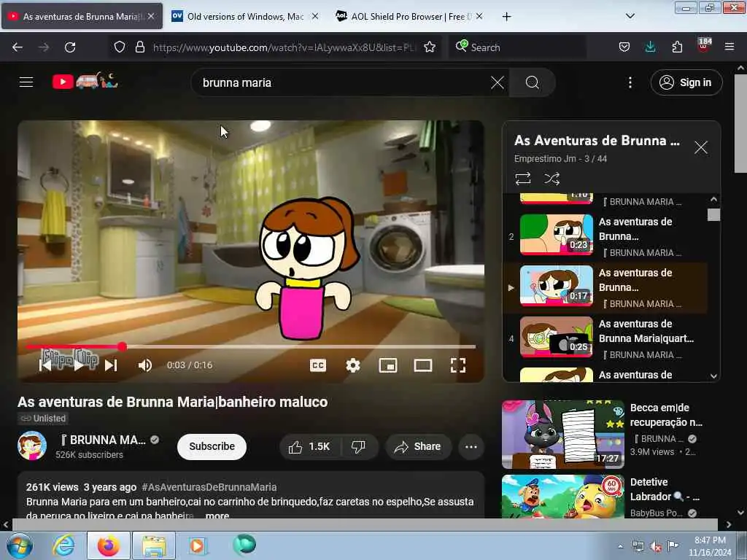Image resolution: width=747 pixels, height=560 pixels.
Task: List all tabs dropdown arrow
Action: coord(630,16)
